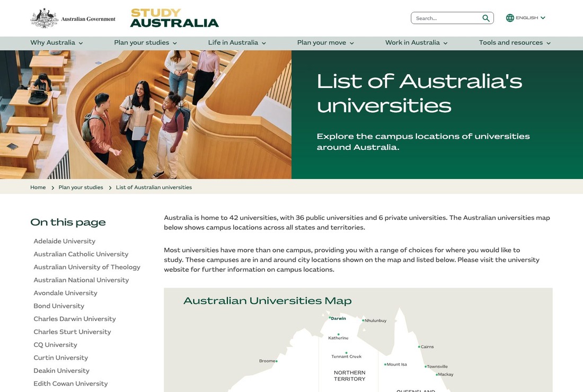Image resolution: width=583 pixels, height=392 pixels.
Task: Jump to CQ University section
Action: [x=56, y=345]
